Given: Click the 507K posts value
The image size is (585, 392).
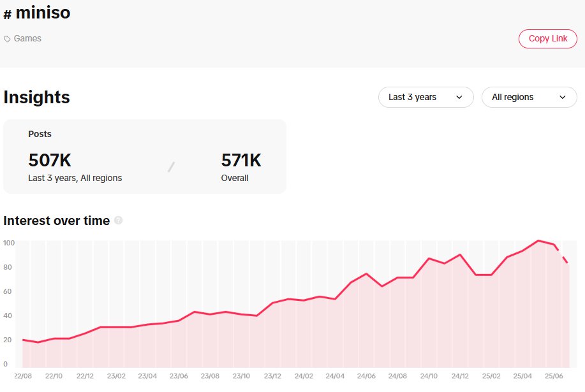Looking at the screenshot, I should 50,160.
